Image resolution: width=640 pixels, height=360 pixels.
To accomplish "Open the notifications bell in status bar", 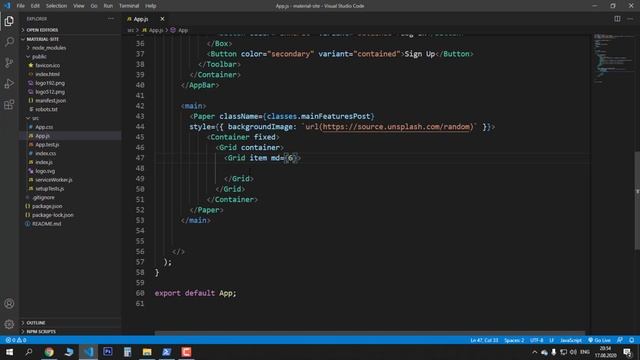I will pyautogui.click(x=631, y=340).
